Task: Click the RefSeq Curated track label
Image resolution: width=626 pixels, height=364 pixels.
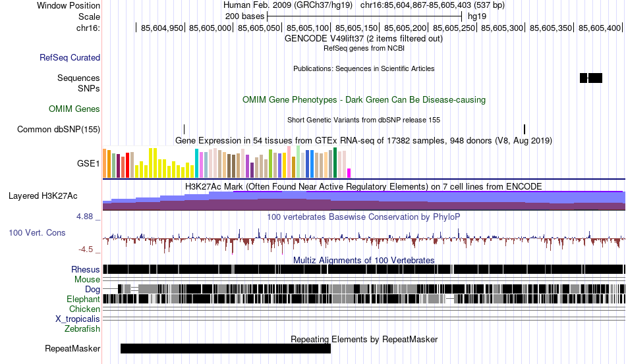Action: pyautogui.click(x=70, y=57)
